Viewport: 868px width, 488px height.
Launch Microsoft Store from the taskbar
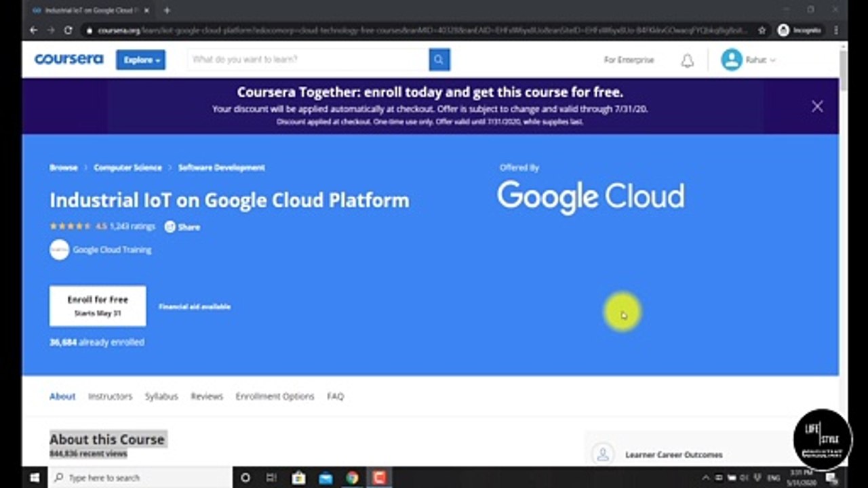pos(298,478)
